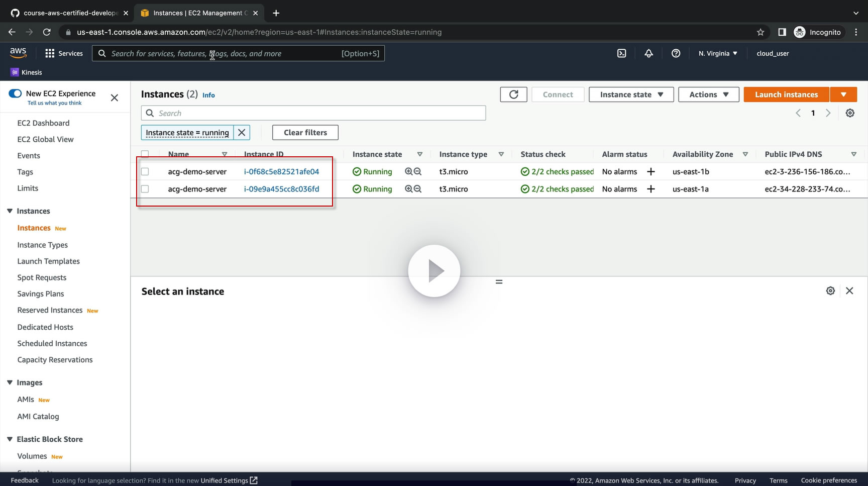Go to Launch Templates in sidebar
Image resolution: width=868 pixels, height=486 pixels.
pos(49,261)
